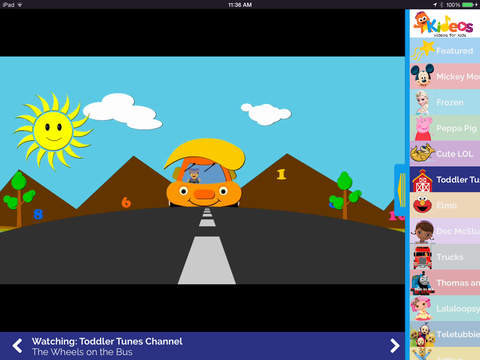
Task: Open the Cute LOL cat icon
Action: point(422,153)
